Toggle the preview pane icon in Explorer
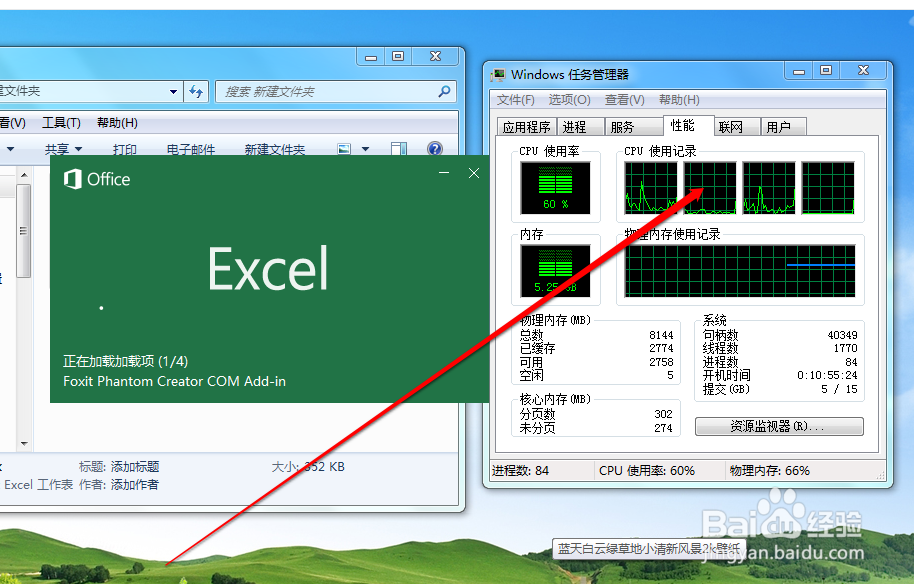 tap(399, 149)
